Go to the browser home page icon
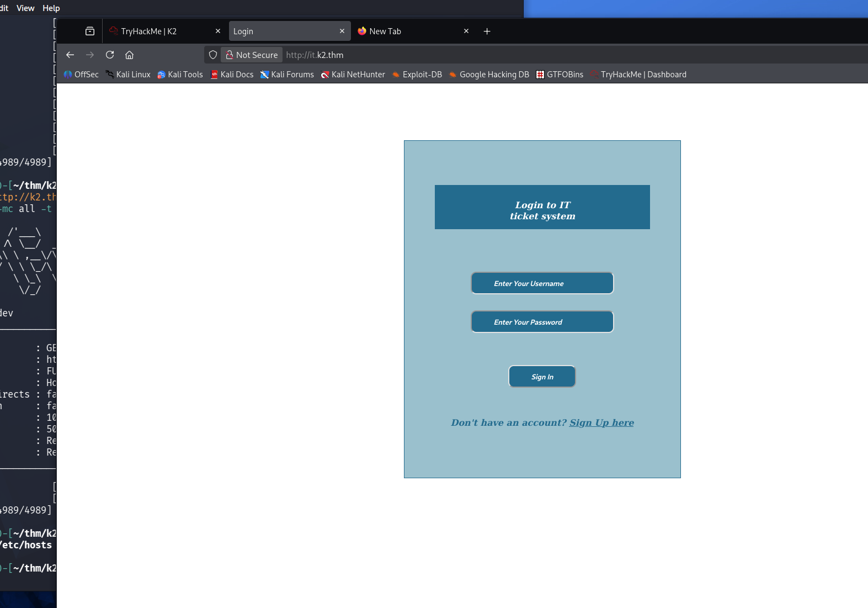868x608 pixels. 130,55
